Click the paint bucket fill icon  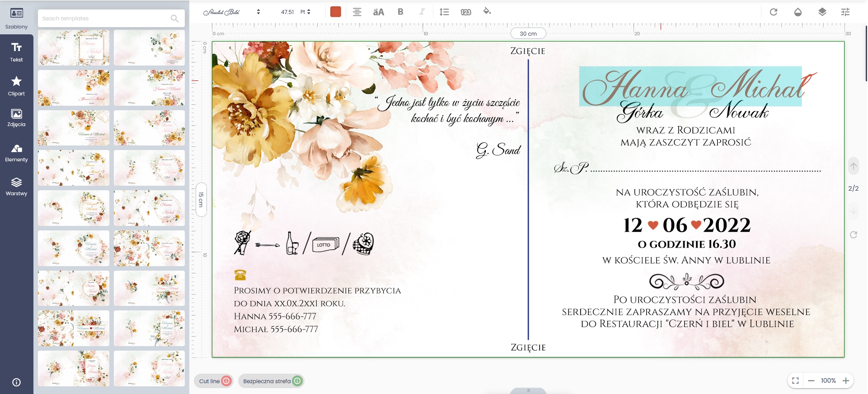coord(487,11)
